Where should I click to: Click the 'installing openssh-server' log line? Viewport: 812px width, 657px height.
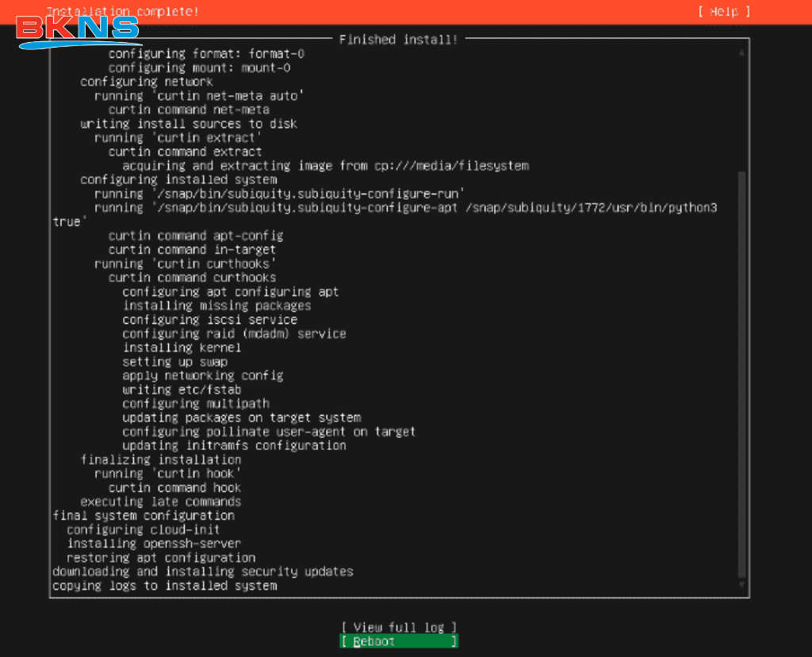(x=154, y=544)
